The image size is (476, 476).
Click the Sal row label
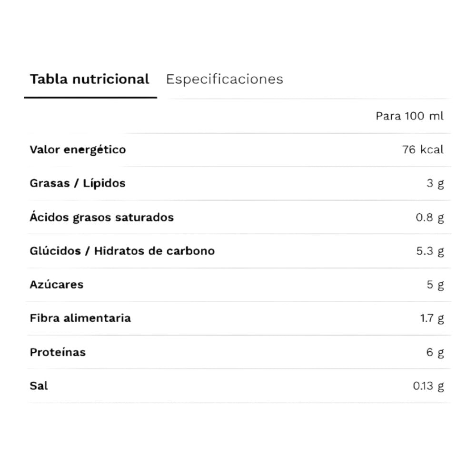pyautogui.click(x=39, y=386)
